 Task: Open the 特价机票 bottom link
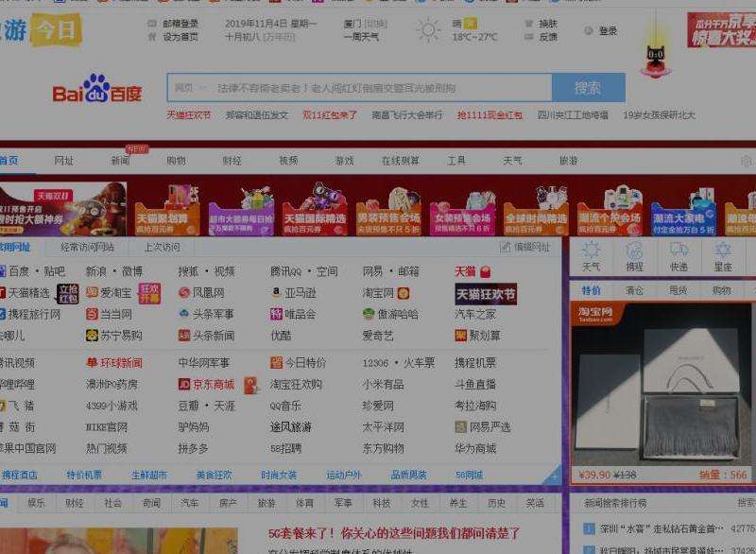(84, 475)
